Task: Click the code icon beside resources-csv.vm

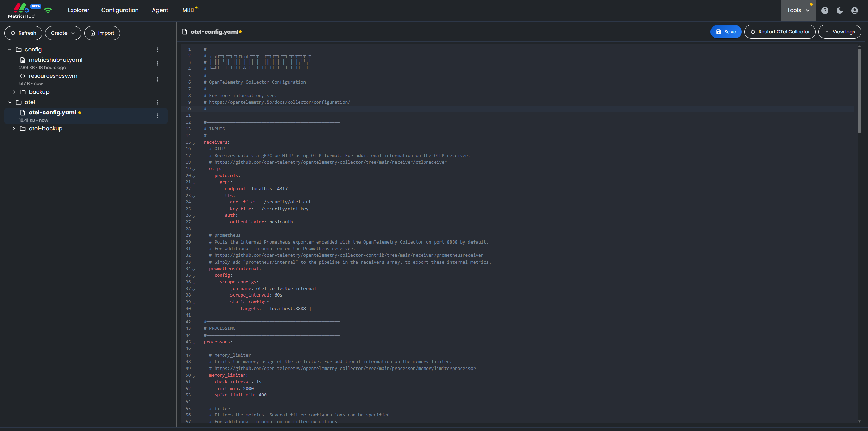Action: pyautogui.click(x=23, y=76)
